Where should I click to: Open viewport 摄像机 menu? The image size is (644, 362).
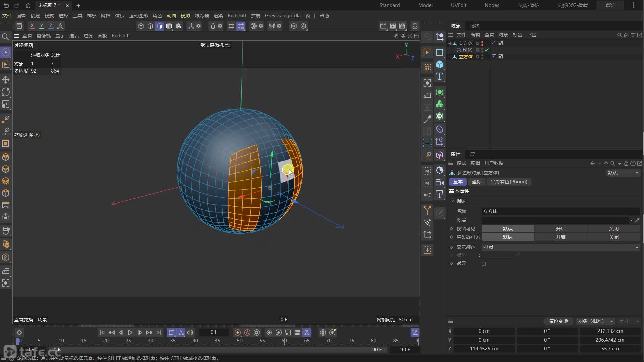(43, 36)
